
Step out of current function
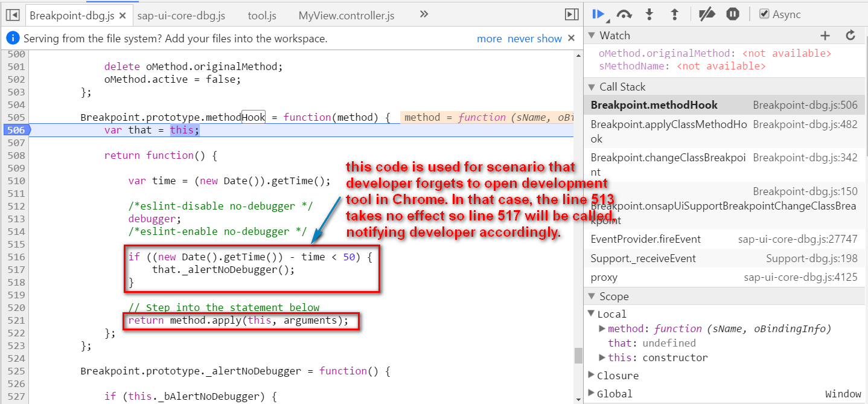[675, 14]
